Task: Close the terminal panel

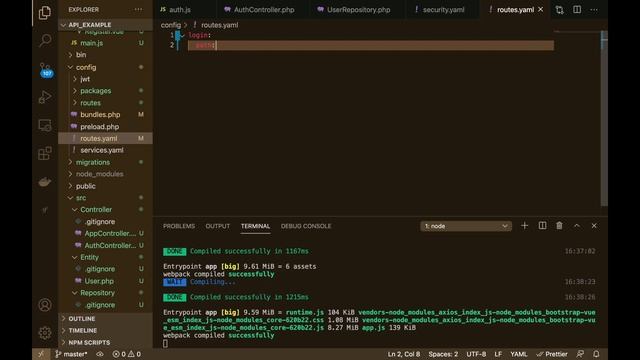Action: point(594,226)
